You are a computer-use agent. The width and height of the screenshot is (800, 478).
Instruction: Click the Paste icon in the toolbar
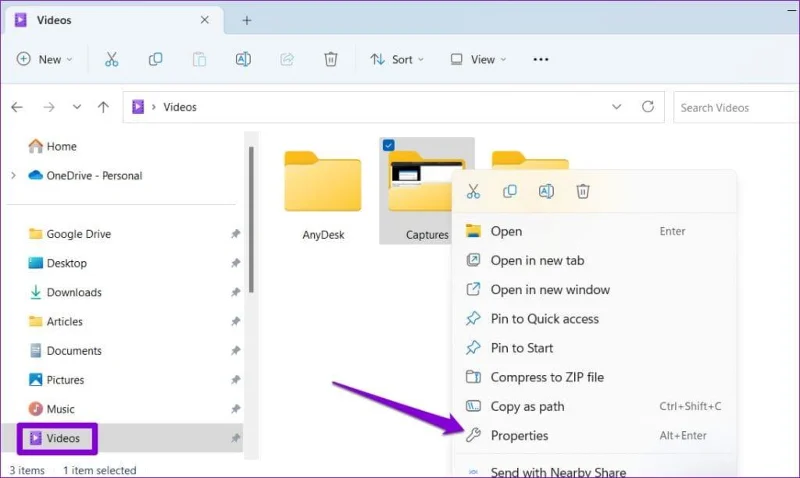(199, 59)
